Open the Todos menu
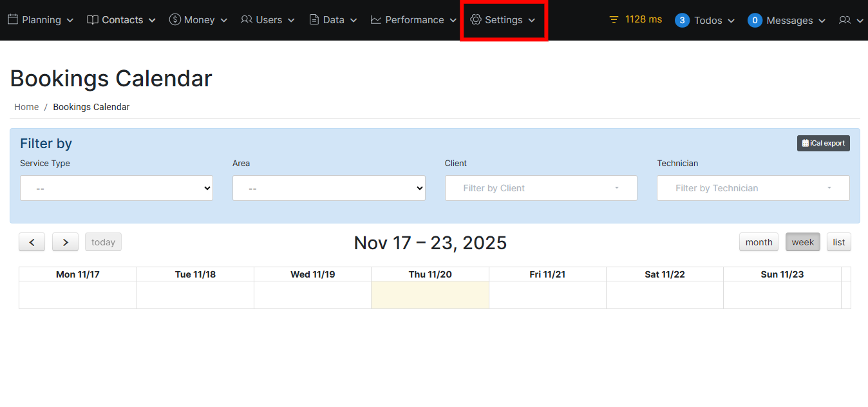 [x=705, y=21]
